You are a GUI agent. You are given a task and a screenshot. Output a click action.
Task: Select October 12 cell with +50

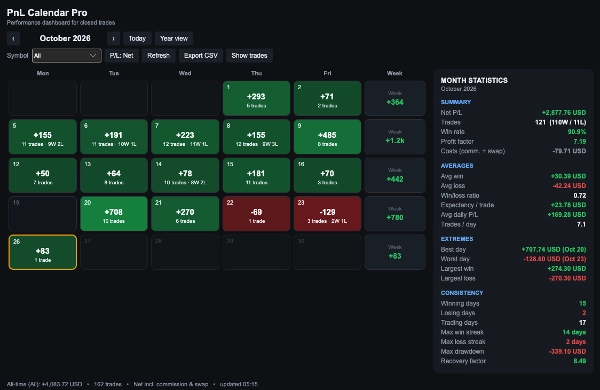tap(42, 175)
